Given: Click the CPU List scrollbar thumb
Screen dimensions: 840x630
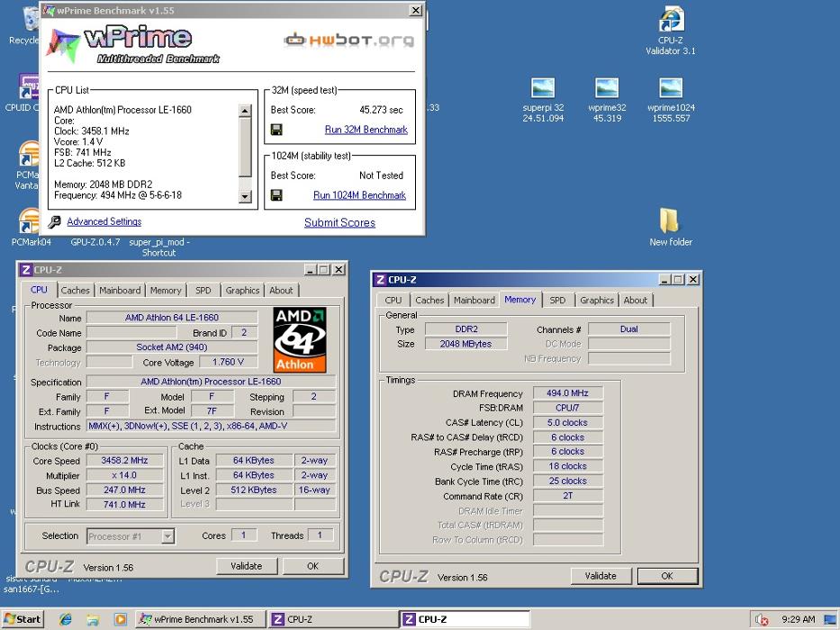Looking at the screenshot, I should [x=245, y=147].
